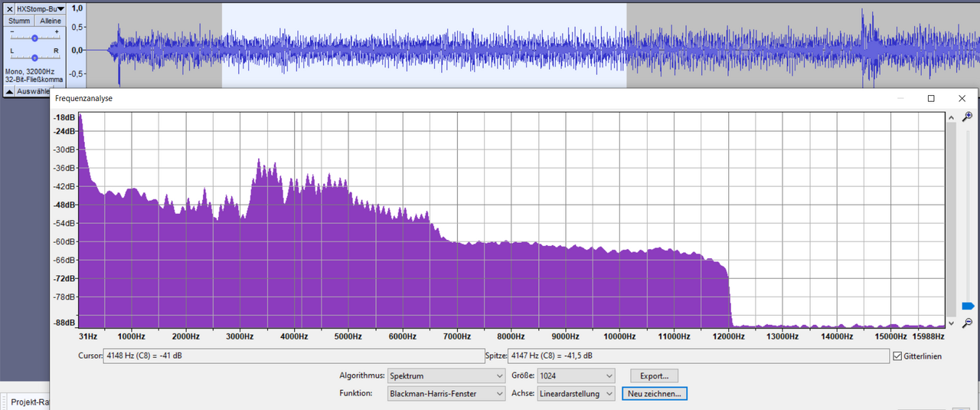The width and height of the screenshot is (980, 410).
Task: Click the scrollbar up arrow beside the spectrum
Action: (x=952, y=118)
